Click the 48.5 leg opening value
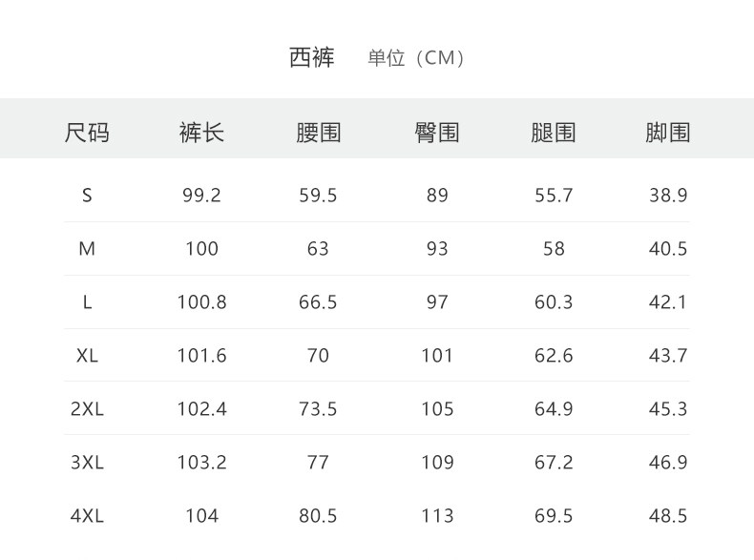 pos(668,516)
